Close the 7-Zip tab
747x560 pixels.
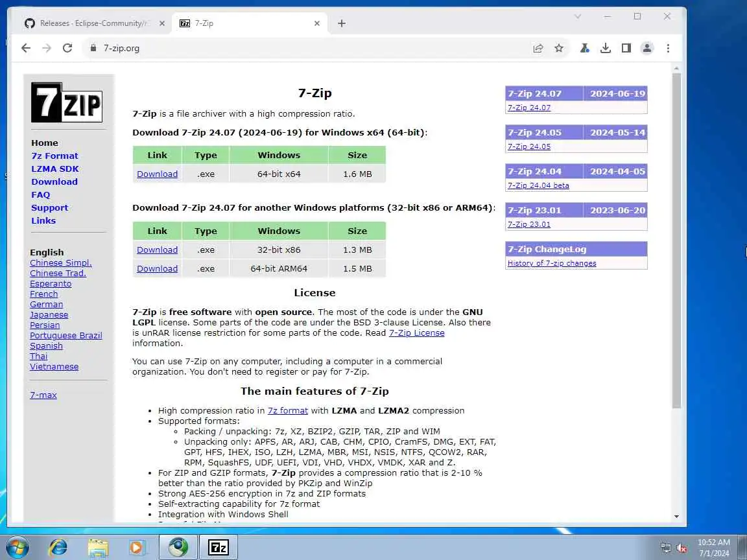[317, 23]
